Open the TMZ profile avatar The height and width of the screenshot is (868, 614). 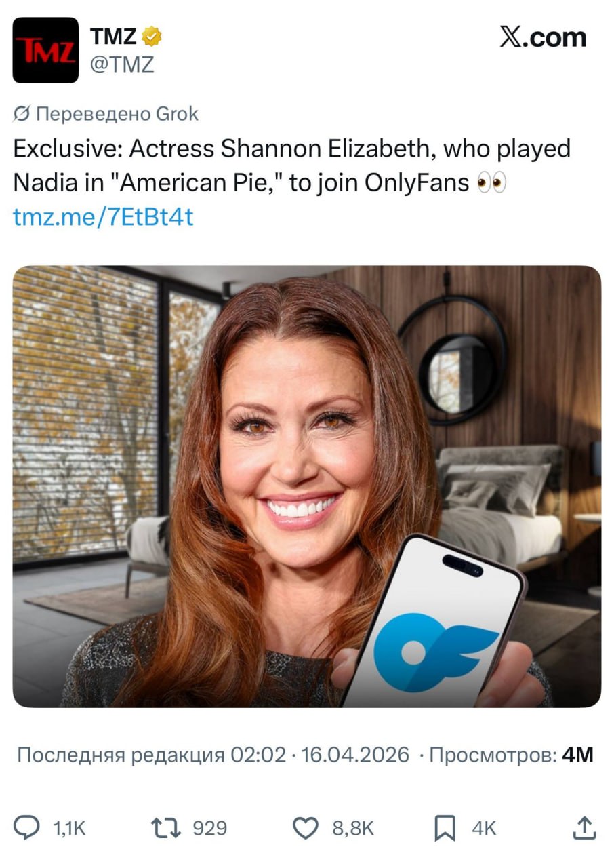coord(45,50)
